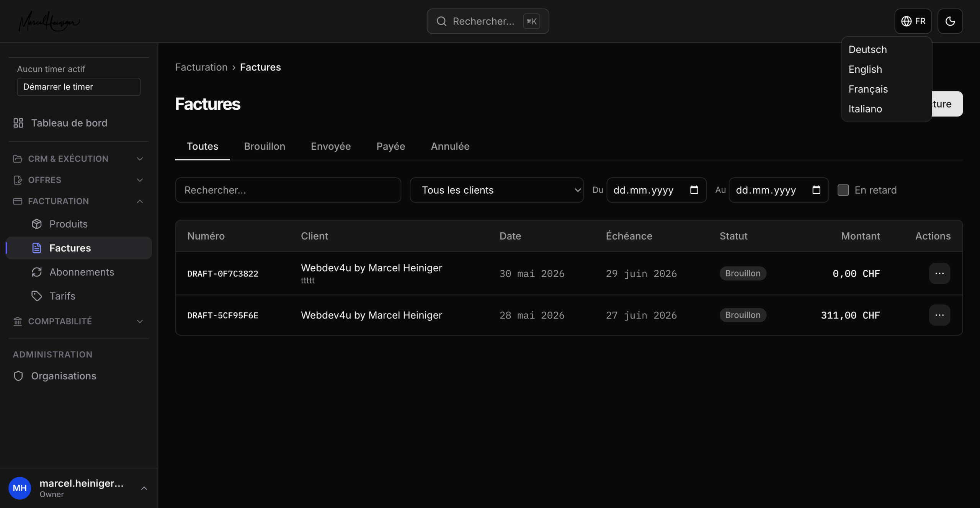Screen dimensions: 980x508
Task: Open the language globe FR selector
Action: [x=913, y=21]
